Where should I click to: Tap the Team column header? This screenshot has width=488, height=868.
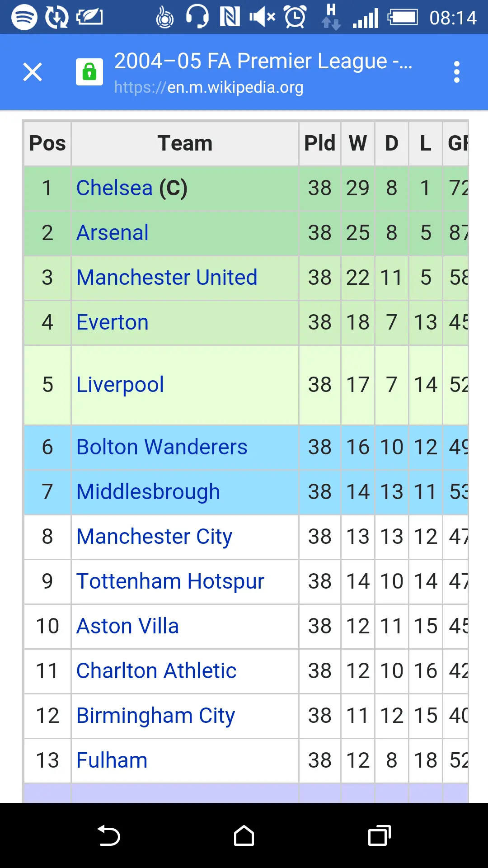coord(185,143)
